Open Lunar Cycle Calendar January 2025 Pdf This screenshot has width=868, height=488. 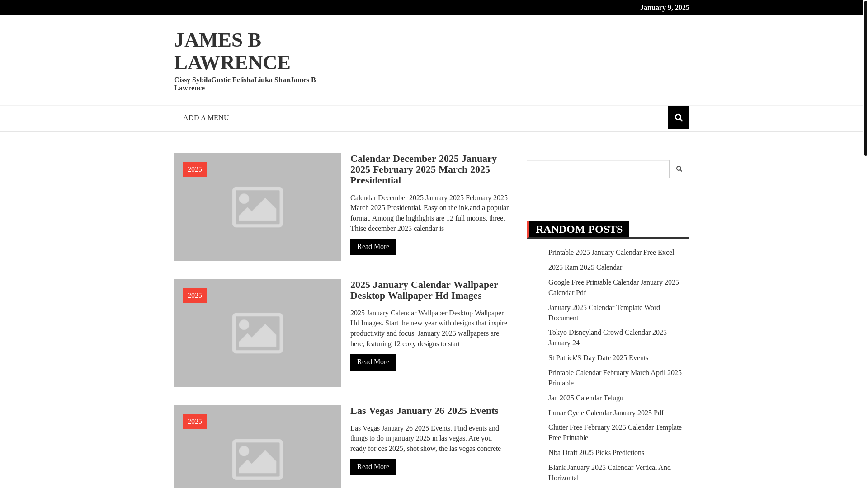(x=606, y=413)
